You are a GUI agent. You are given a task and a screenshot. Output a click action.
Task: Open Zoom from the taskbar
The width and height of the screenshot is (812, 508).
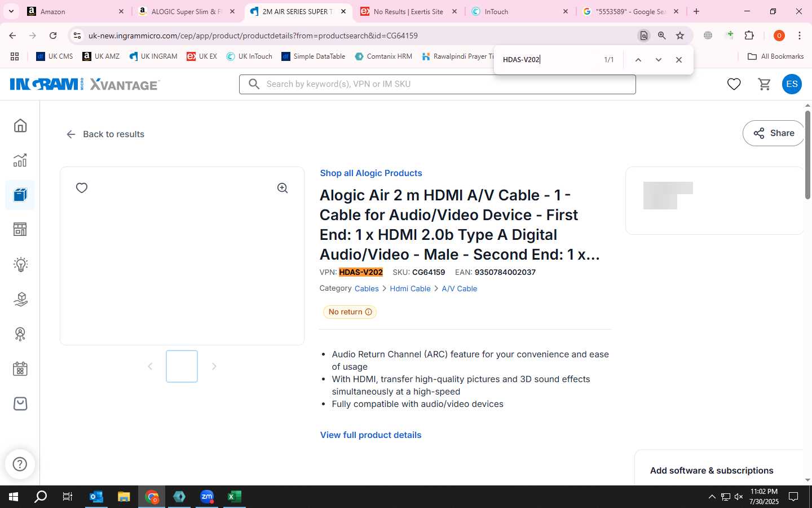(207, 497)
